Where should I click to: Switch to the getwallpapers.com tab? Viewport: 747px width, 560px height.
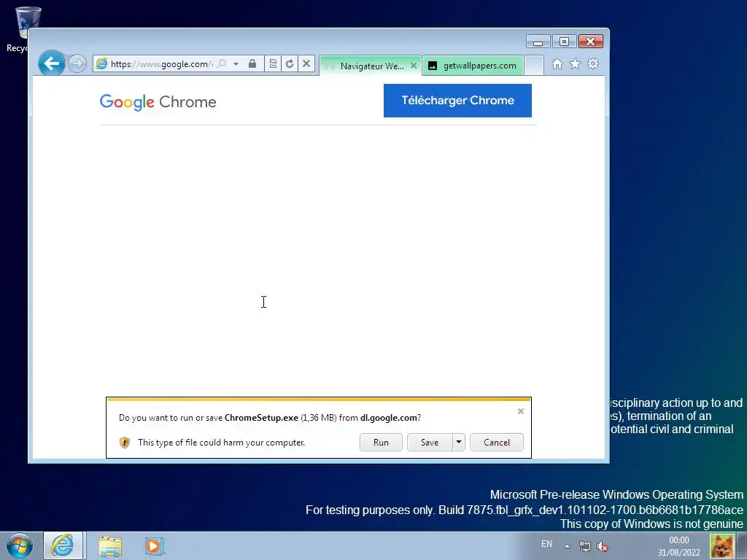pyautogui.click(x=473, y=66)
